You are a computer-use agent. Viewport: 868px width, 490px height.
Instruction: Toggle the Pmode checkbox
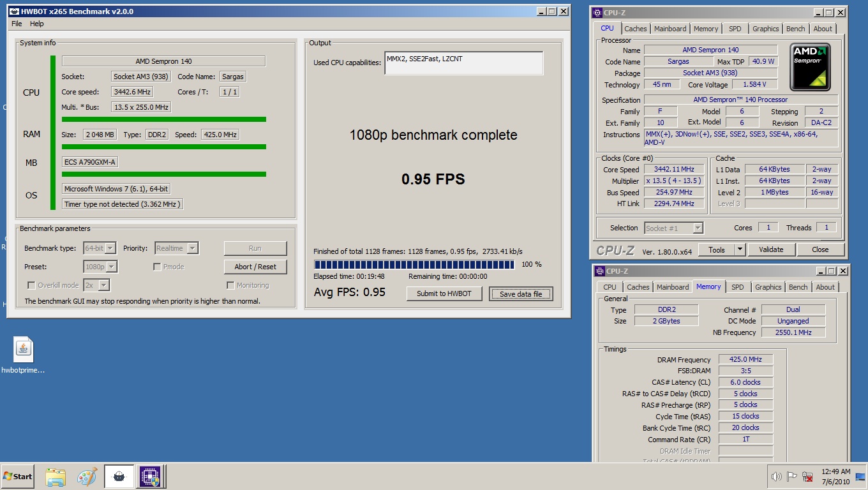click(157, 267)
